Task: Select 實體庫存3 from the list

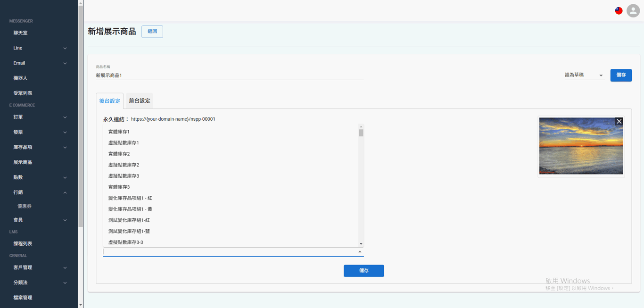Action: point(231,187)
